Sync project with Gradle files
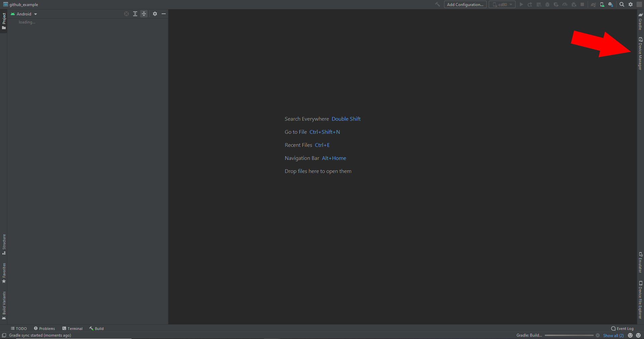This screenshot has height=339, width=644. point(593,4)
